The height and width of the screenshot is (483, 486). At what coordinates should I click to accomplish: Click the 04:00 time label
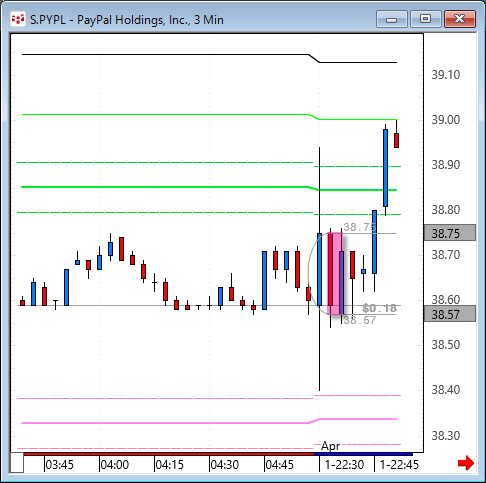114,464
